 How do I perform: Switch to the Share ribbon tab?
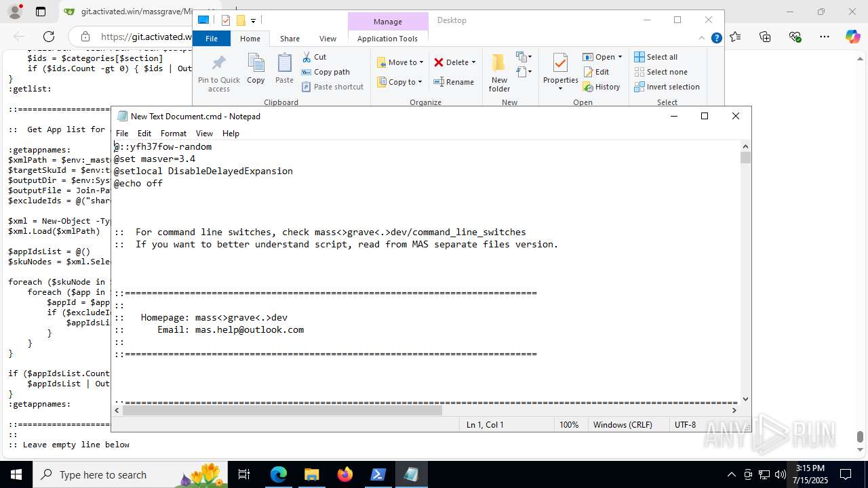pos(290,39)
